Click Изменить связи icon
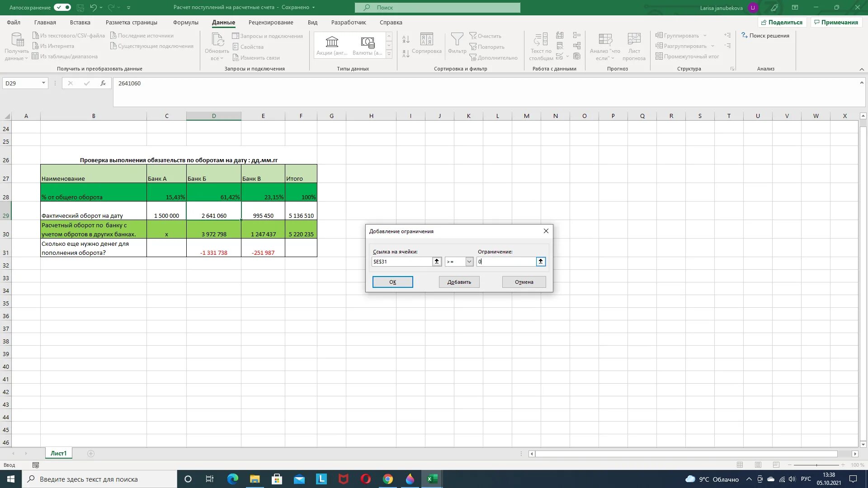Viewport: 868px width, 488px height. [x=236, y=57]
